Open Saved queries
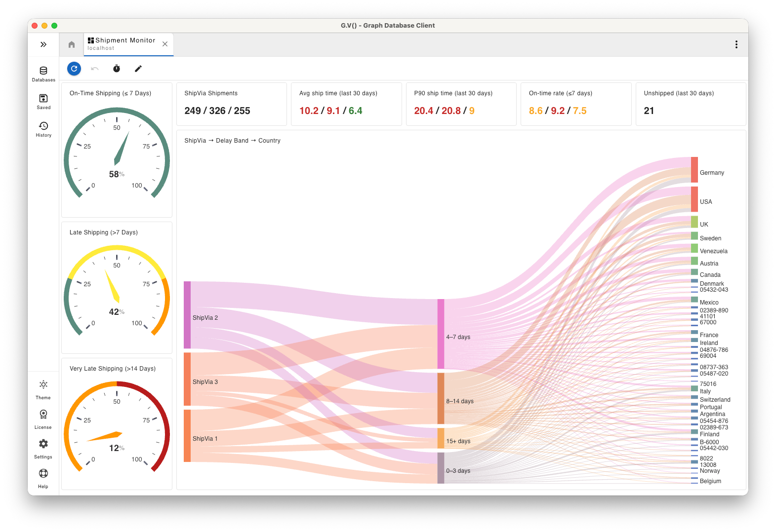Viewport: 776px width, 532px height. (43, 101)
